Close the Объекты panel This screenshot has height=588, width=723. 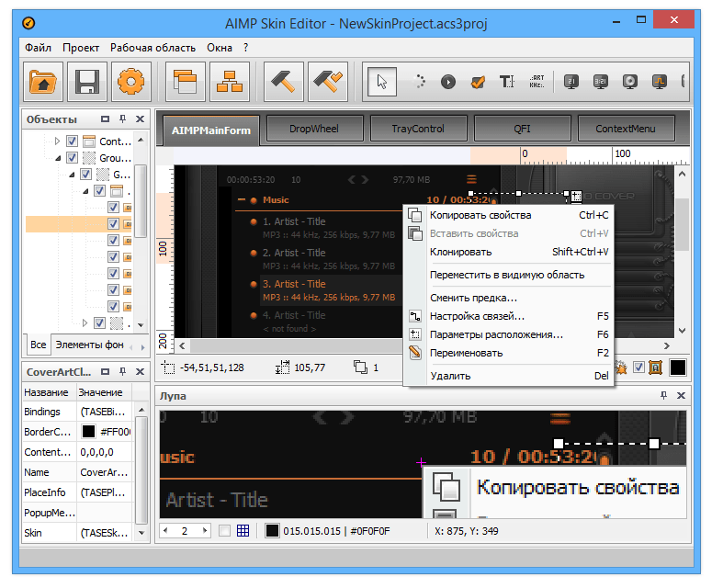pyautogui.click(x=141, y=119)
